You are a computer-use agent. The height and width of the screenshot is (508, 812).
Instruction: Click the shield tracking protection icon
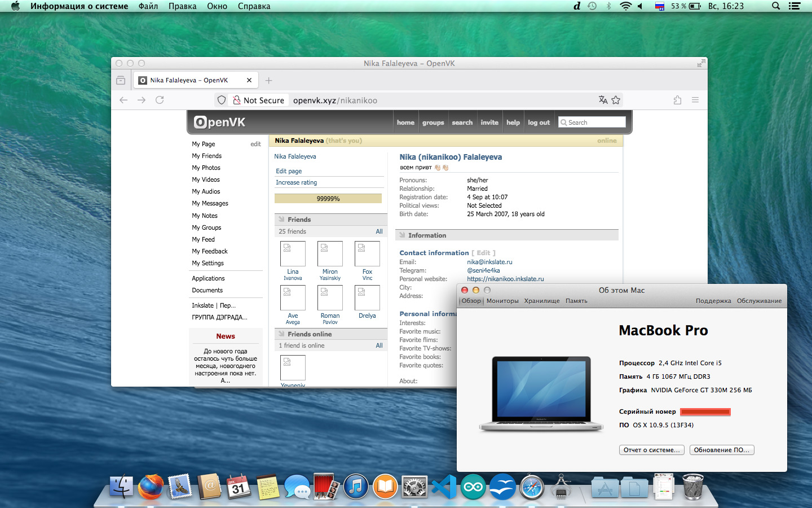[x=222, y=100]
